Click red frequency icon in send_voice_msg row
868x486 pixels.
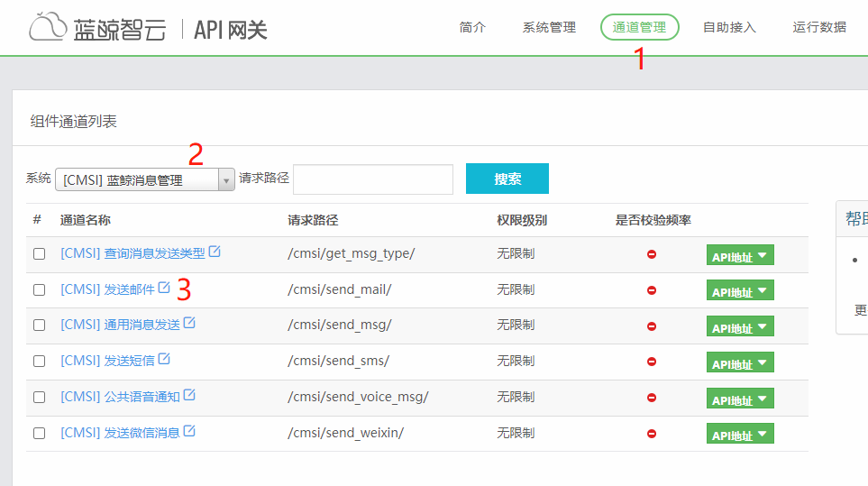point(652,398)
